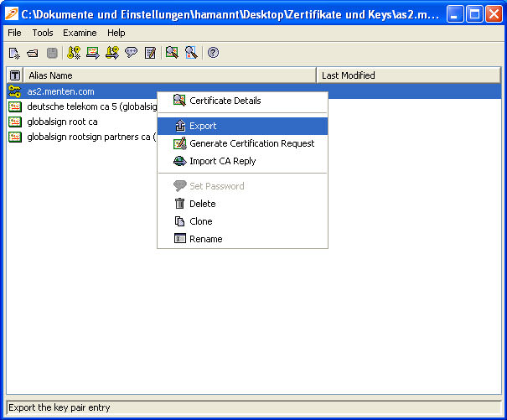The width and height of the screenshot is (507, 420).
Task: Click the Import Key Pair toolbar icon
Action: point(111,53)
